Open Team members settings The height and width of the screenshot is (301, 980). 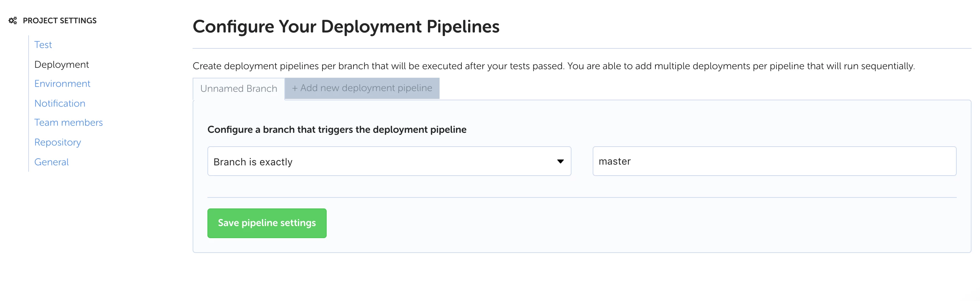point(68,122)
